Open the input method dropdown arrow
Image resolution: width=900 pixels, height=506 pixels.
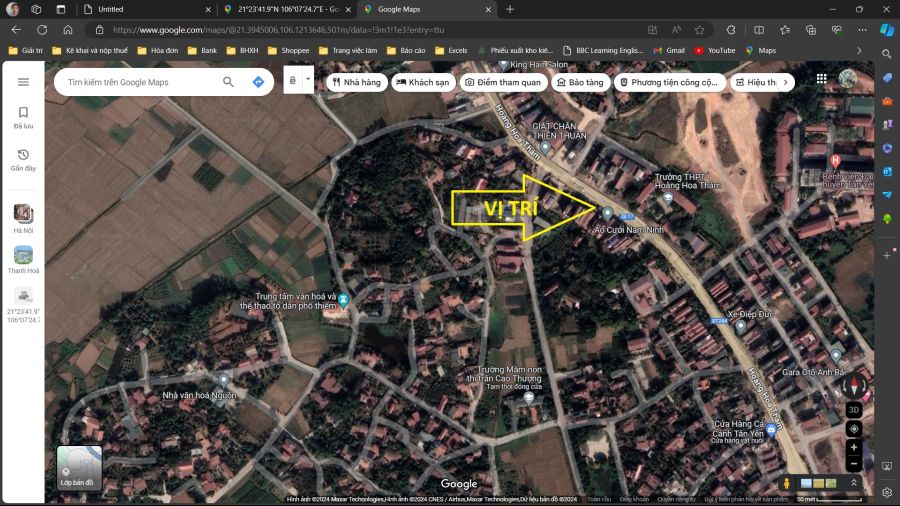point(308,80)
